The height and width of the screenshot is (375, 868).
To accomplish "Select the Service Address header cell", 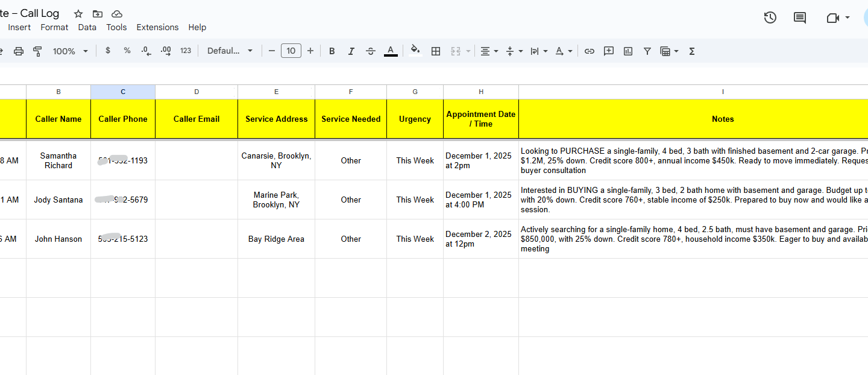I will (x=276, y=119).
